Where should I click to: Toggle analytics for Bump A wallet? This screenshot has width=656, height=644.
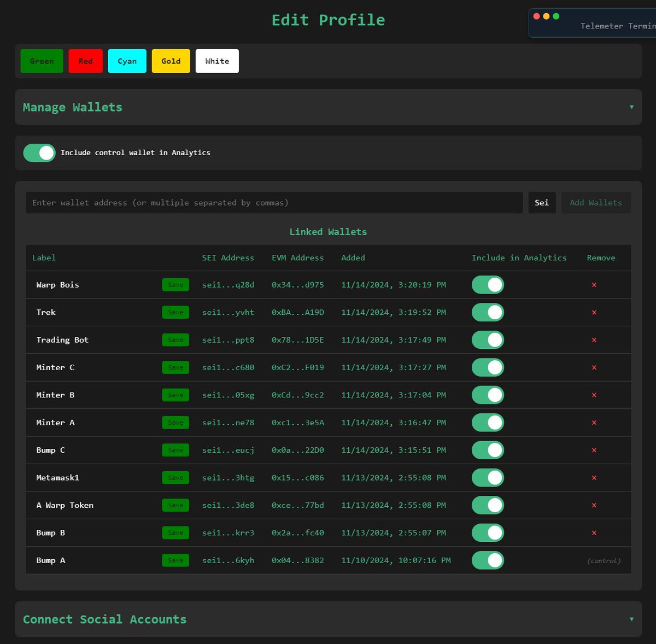(488, 560)
